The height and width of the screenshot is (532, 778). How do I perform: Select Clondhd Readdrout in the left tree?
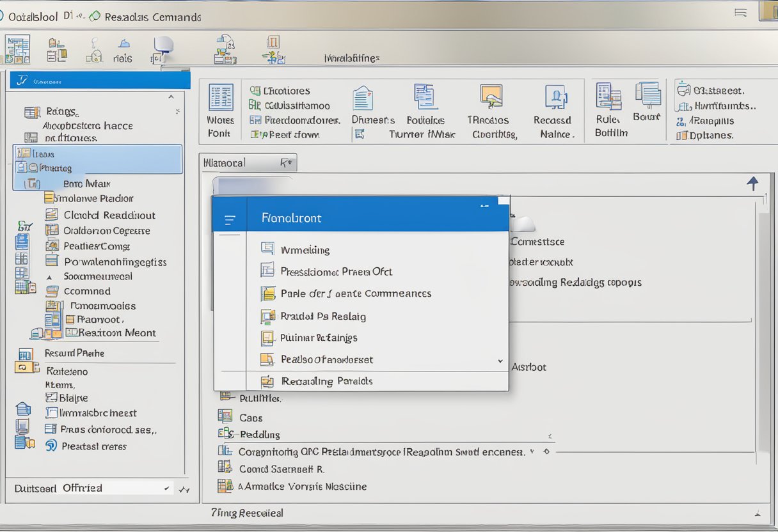109,215
